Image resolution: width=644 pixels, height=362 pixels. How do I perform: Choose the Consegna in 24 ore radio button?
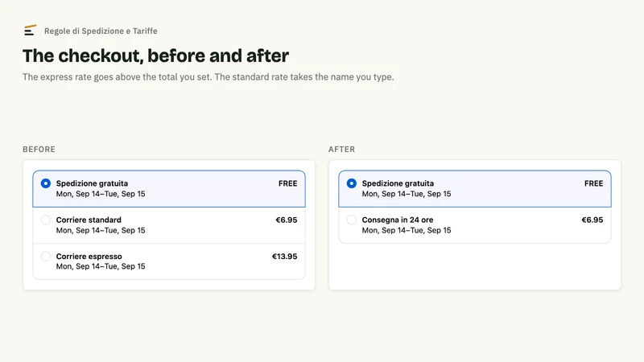click(x=352, y=220)
